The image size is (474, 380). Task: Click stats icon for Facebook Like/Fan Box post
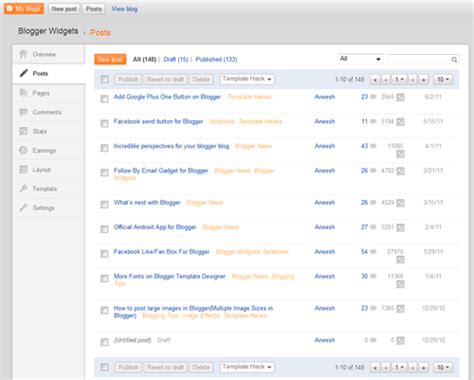coord(400,259)
